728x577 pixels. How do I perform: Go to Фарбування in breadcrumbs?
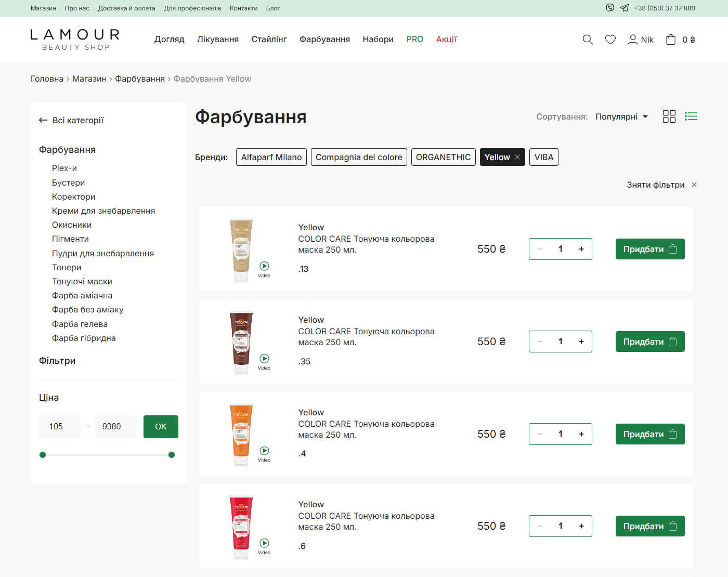pyautogui.click(x=140, y=79)
